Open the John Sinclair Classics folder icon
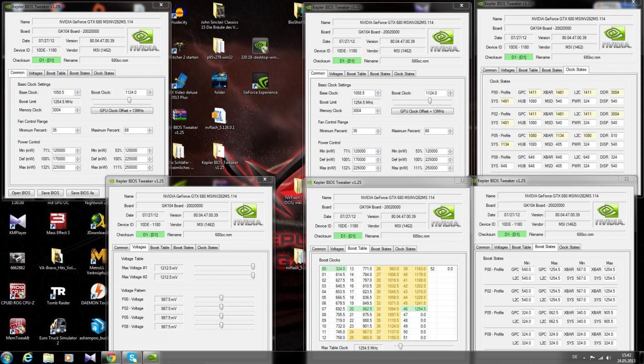This screenshot has height=364, width=644. click(220, 16)
